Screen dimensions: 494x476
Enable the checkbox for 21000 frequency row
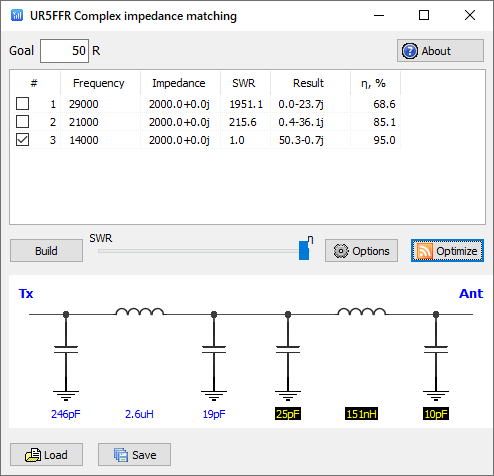(22, 122)
